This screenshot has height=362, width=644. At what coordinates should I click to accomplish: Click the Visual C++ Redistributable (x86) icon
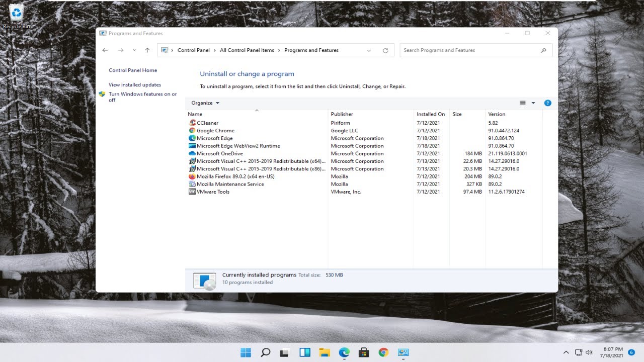[x=192, y=169]
